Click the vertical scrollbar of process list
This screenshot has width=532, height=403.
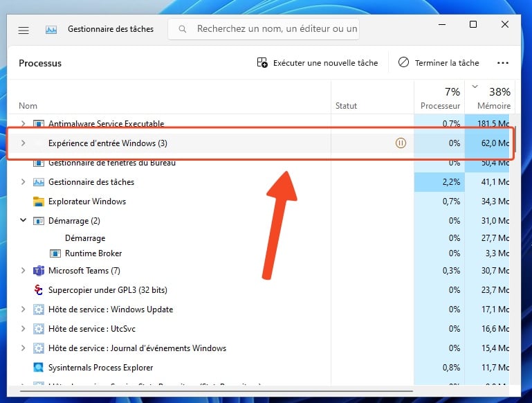pos(515,139)
